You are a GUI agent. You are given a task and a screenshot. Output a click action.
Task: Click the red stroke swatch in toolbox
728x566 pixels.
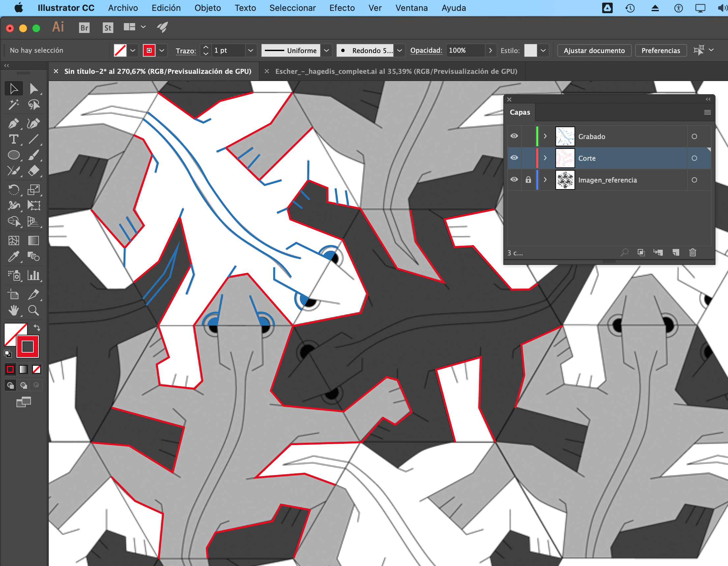point(28,347)
